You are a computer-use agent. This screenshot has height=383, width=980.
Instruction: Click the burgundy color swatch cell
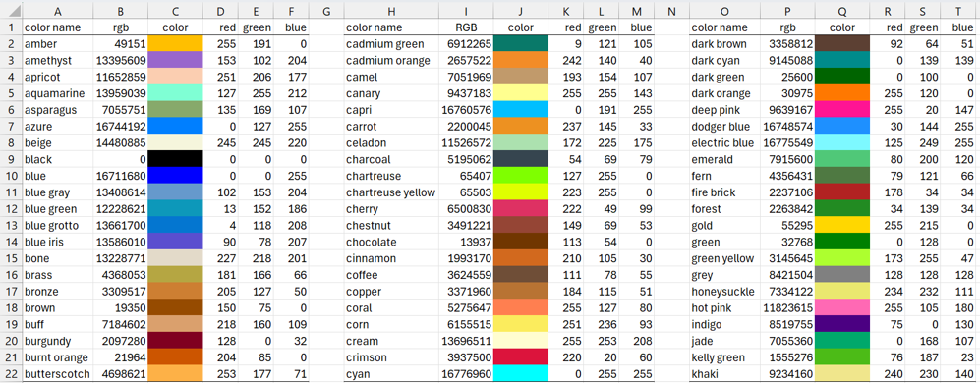click(176, 341)
